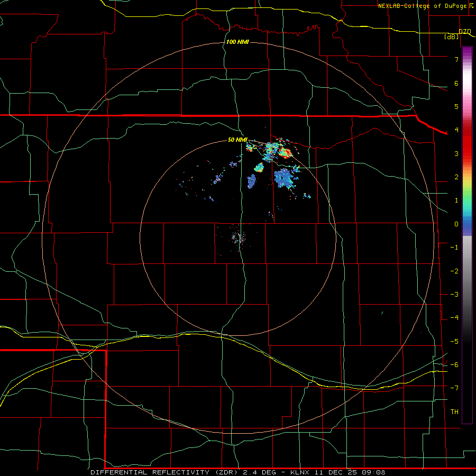Click the red-orange echo near the 50 NMI label

(285, 152)
